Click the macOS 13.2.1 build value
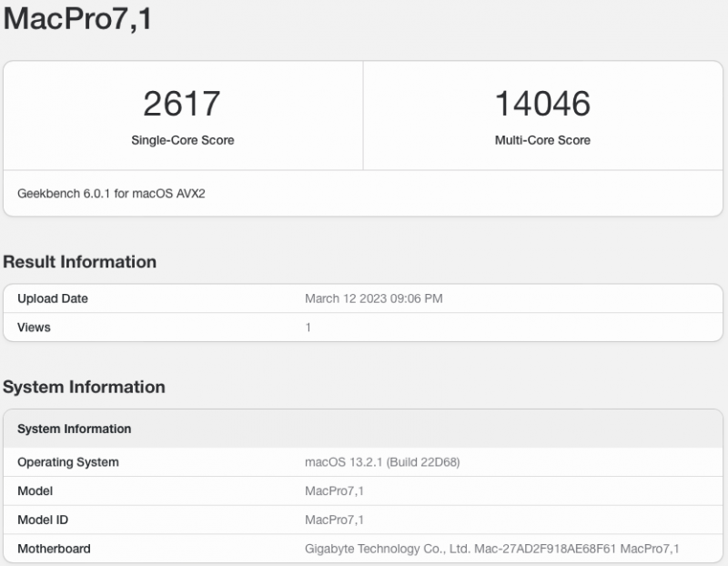This screenshot has width=728, height=566. (x=381, y=462)
